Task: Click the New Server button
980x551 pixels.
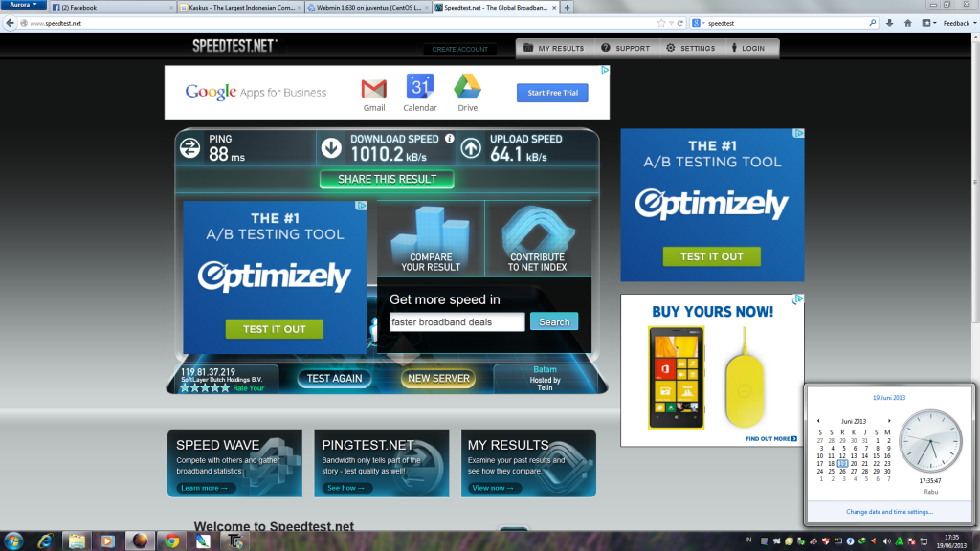Action: (438, 378)
